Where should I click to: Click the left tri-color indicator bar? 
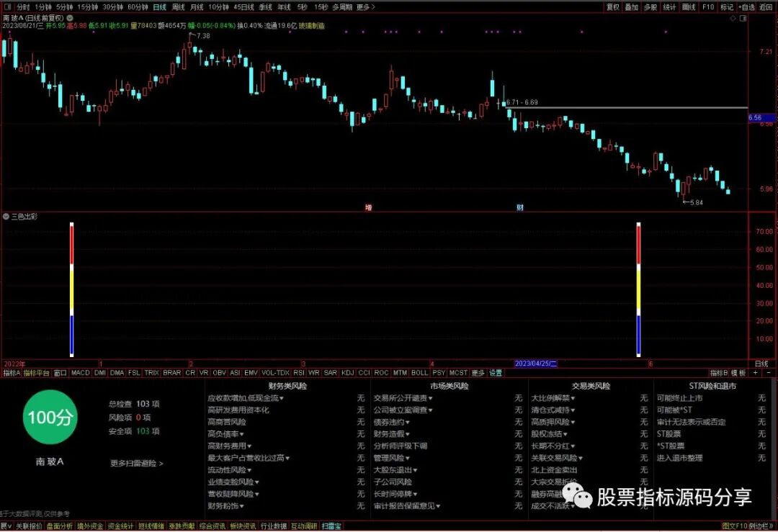coord(72,289)
